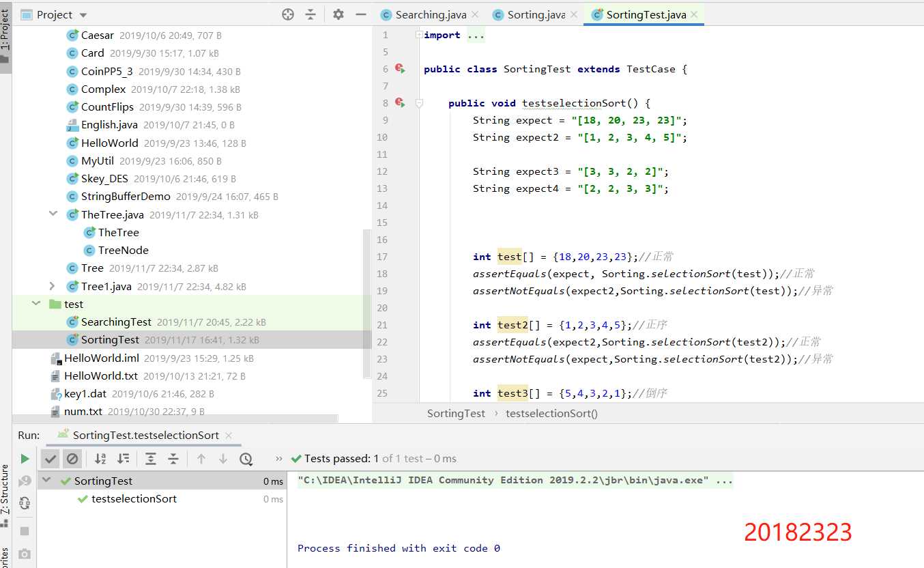Sort test results alphabetically
This screenshot has width=924, height=568.
[x=100, y=459]
